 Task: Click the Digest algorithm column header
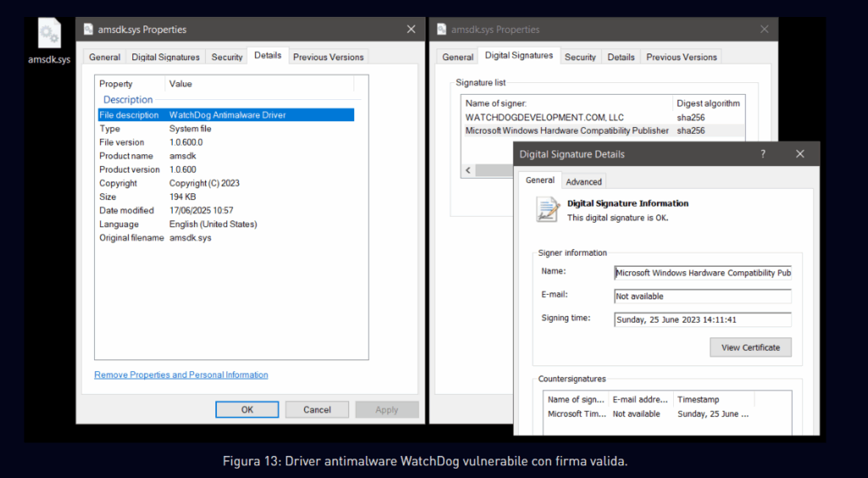coord(708,103)
